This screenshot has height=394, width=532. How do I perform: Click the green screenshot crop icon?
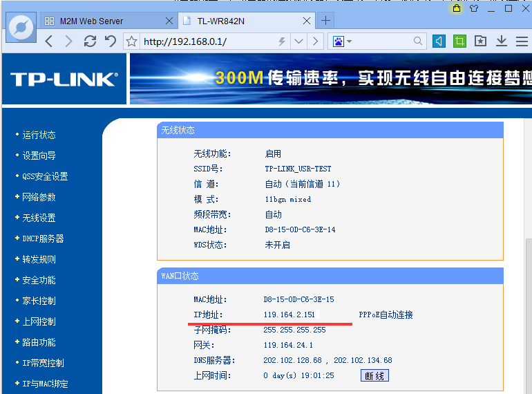tap(459, 41)
